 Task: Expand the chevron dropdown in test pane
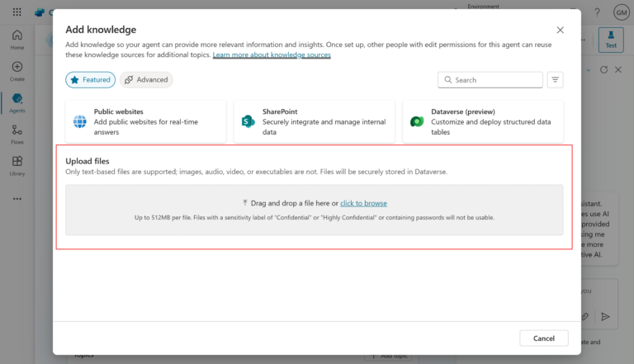pyautogui.click(x=589, y=70)
